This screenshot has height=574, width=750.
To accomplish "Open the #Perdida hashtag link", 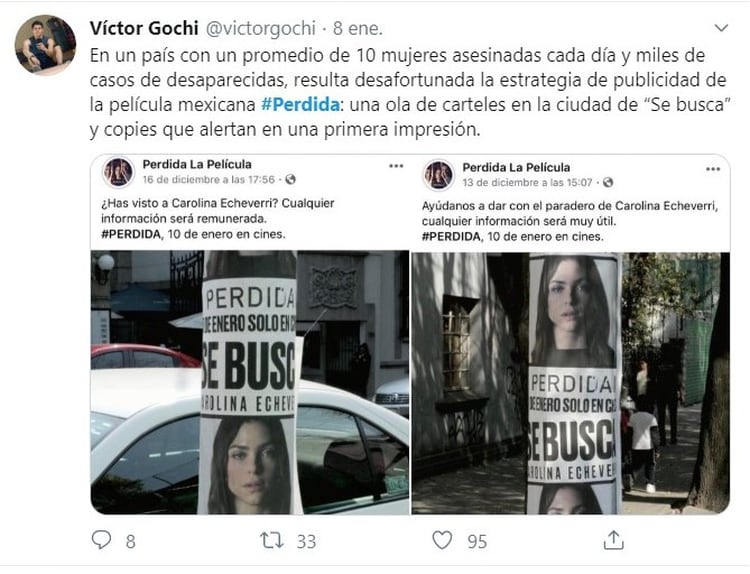I will point(300,104).
